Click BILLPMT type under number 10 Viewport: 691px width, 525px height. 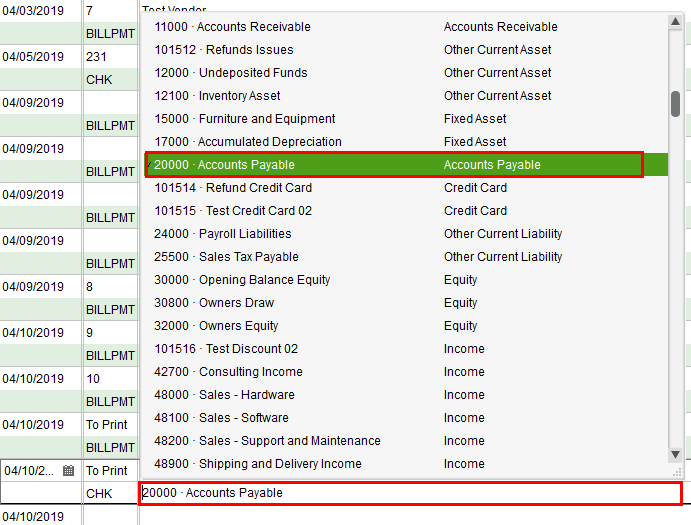(x=110, y=402)
